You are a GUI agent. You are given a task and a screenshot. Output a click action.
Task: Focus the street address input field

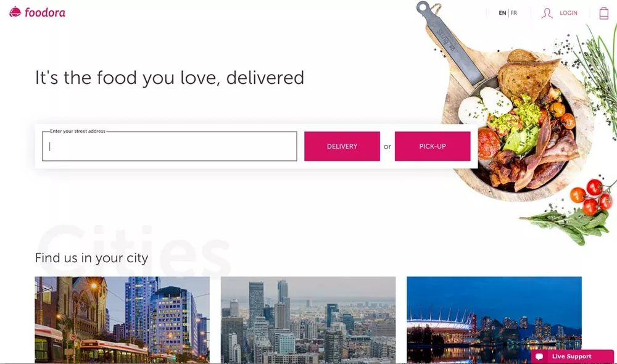169,146
